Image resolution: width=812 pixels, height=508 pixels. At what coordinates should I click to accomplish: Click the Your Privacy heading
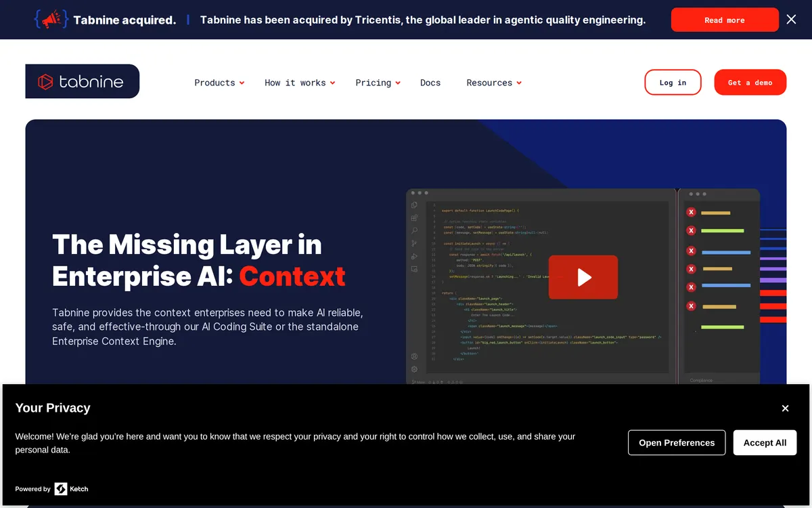coord(53,408)
